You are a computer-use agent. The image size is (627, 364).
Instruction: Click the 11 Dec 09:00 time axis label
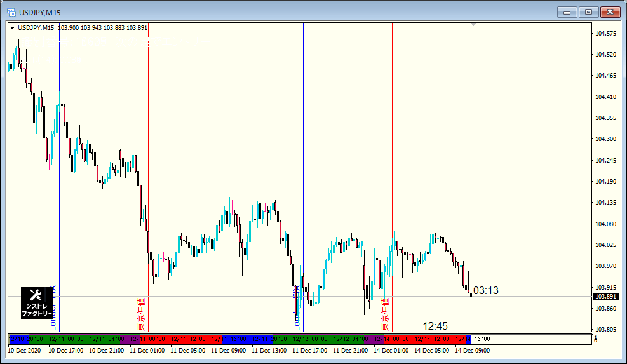[x=228, y=351]
